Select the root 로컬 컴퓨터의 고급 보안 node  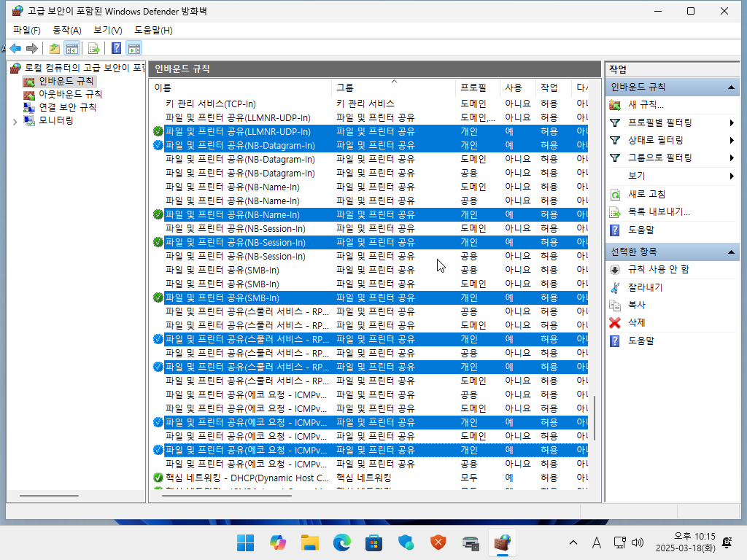click(85, 68)
